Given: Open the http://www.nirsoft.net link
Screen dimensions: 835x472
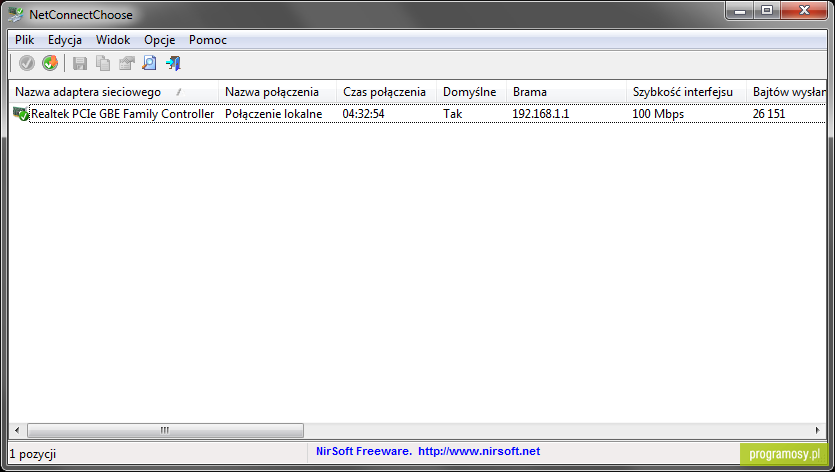Looking at the screenshot, I should coord(479,451).
